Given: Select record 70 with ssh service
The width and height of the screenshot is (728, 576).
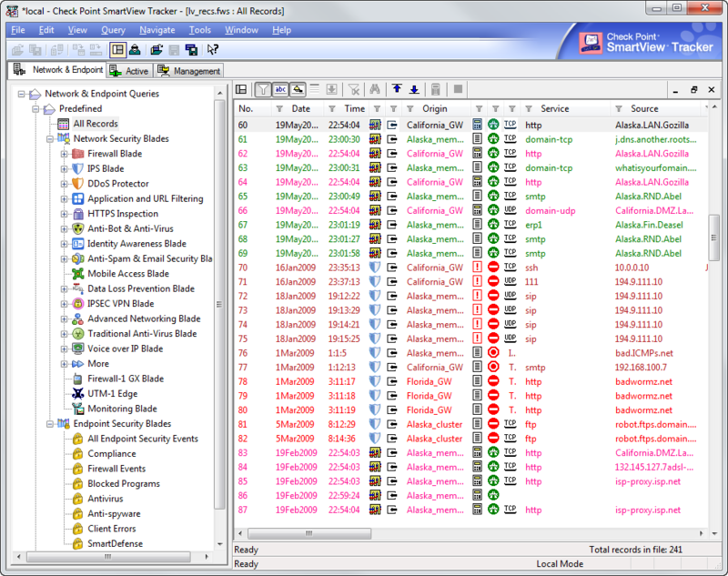Looking at the screenshot, I should click(470, 268).
